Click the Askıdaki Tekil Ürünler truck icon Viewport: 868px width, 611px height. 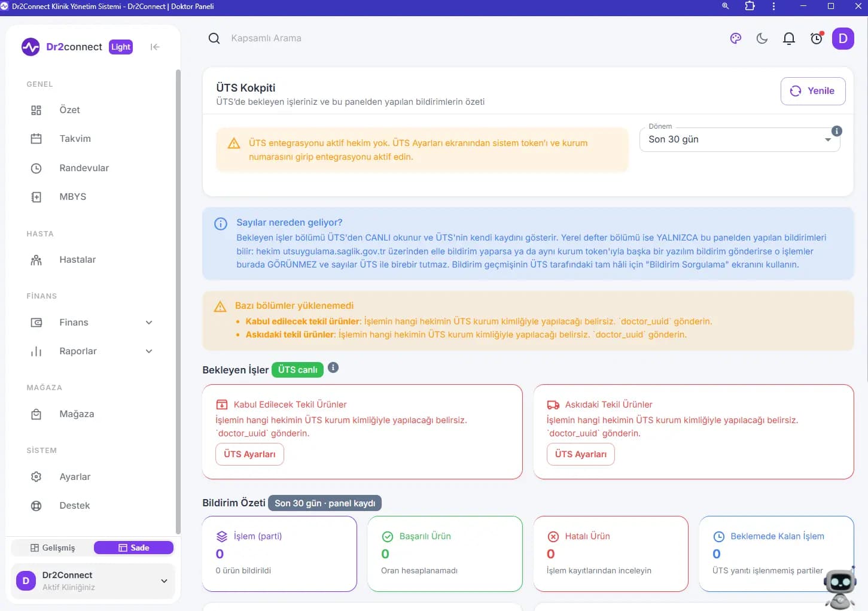coord(553,405)
